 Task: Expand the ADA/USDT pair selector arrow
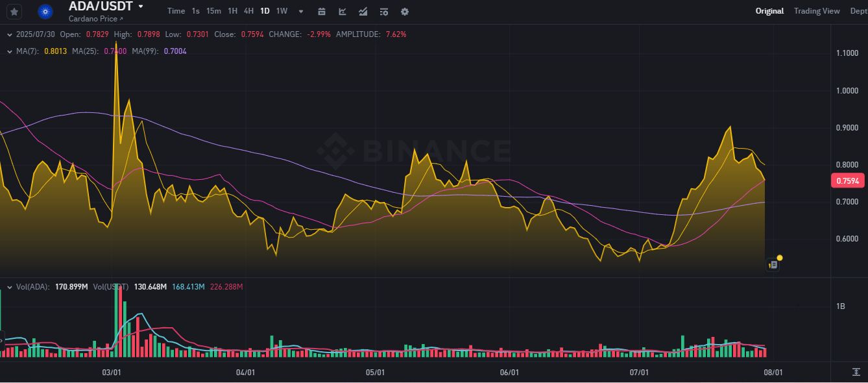tap(141, 7)
